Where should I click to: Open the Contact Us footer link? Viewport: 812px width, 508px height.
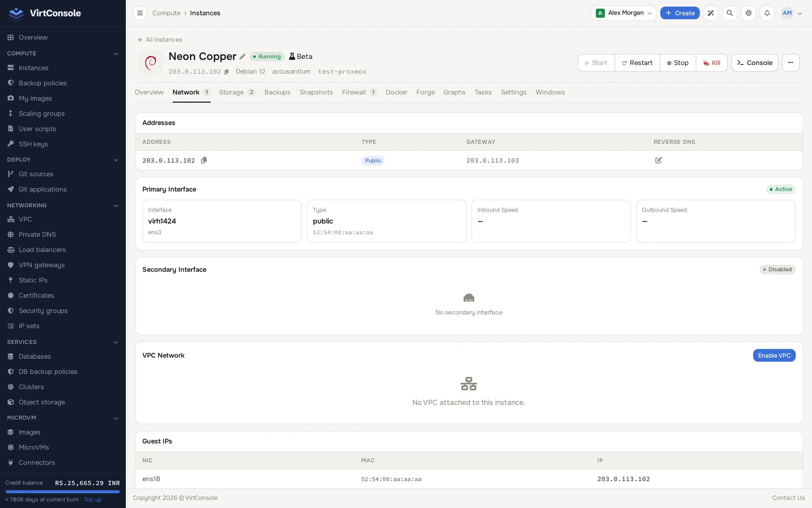[x=788, y=498]
